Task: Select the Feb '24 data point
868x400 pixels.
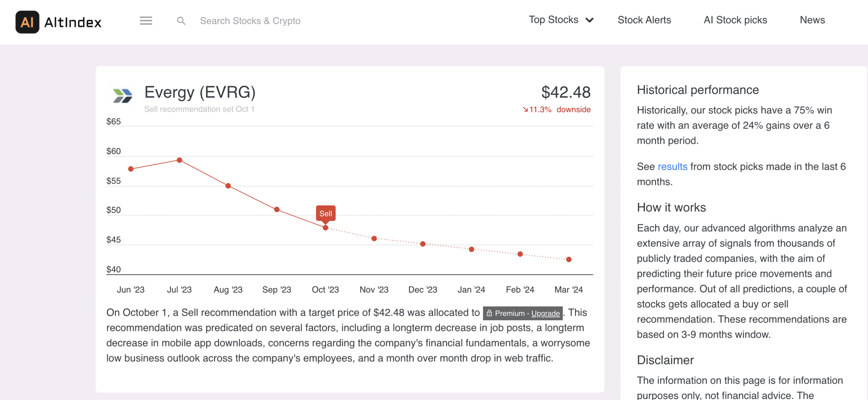Action: 520,254
